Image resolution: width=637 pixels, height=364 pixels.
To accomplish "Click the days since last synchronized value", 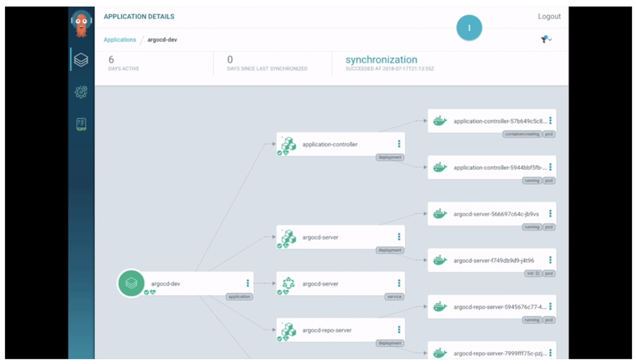I will 230,60.
